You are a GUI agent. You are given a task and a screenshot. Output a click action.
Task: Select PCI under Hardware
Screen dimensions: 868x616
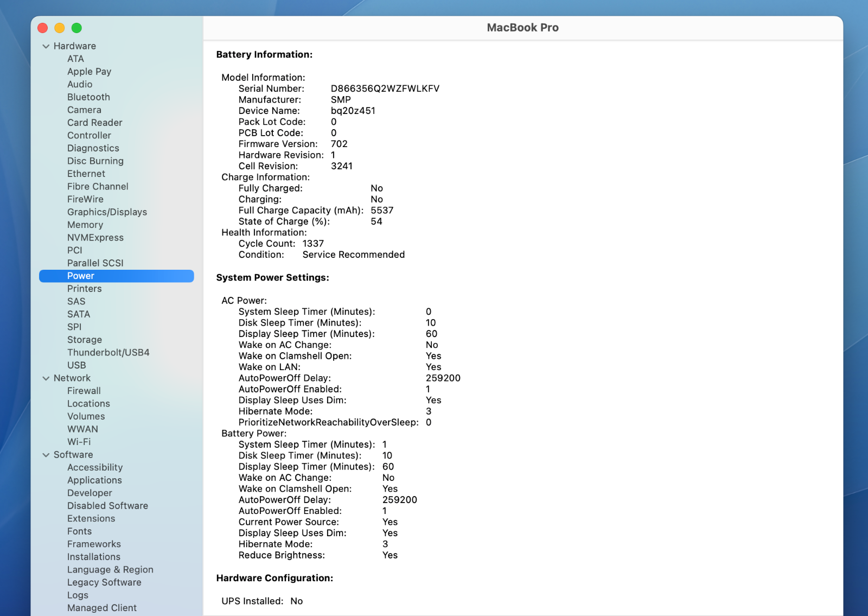click(x=74, y=250)
